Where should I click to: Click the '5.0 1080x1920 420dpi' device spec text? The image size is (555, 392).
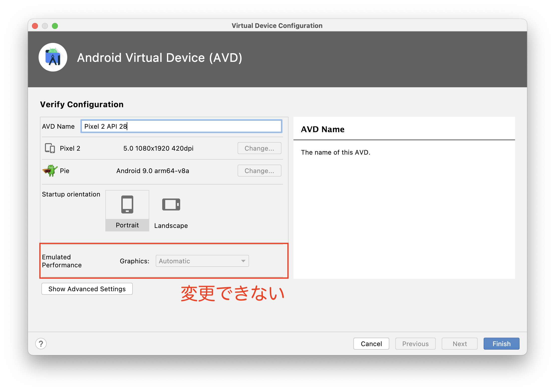tap(158, 148)
